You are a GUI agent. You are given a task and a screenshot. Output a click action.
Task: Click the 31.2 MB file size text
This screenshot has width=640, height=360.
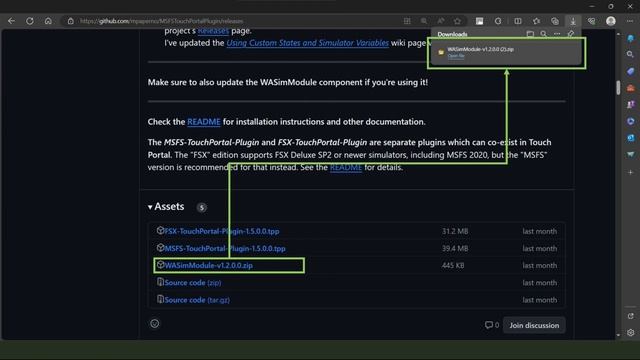pyautogui.click(x=455, y=231)
